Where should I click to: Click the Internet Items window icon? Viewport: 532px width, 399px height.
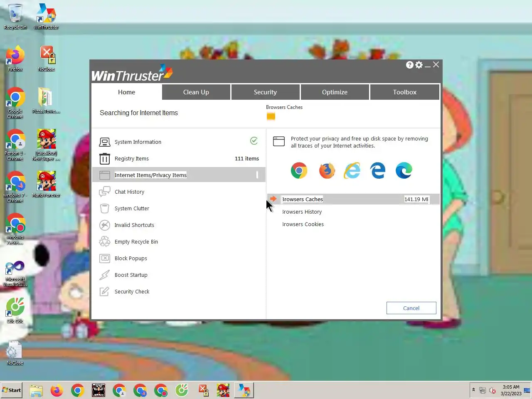click(x=105, y=175)
